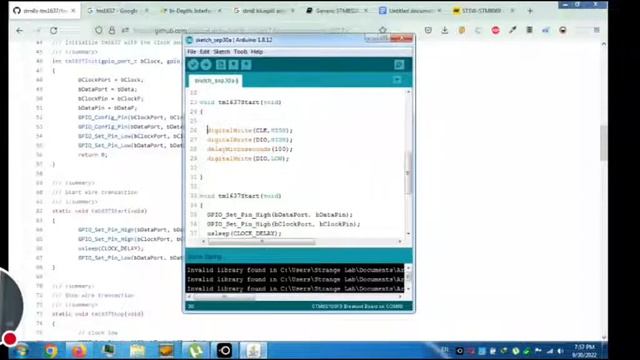Click the eyedropper extension icon
Image resolution: width=640 pixels, height=360 pixels.
click(x=513, y=30)
